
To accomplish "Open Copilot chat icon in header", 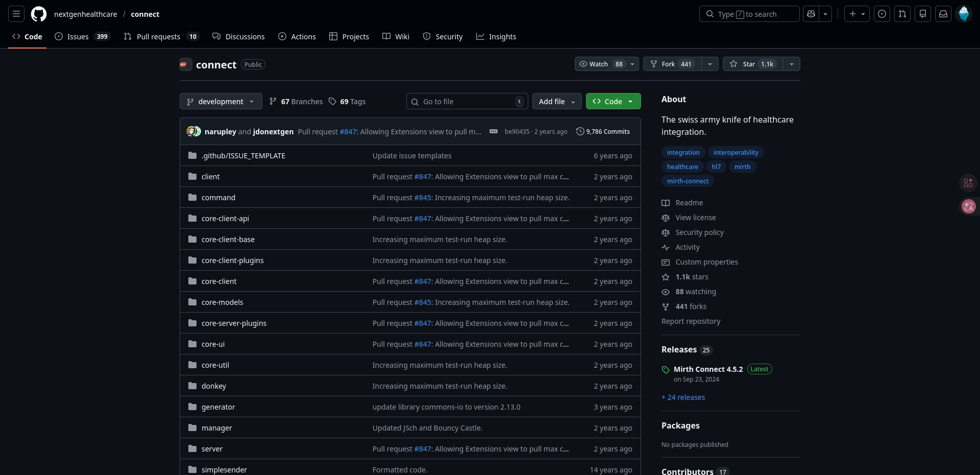I will pos(811,14).
